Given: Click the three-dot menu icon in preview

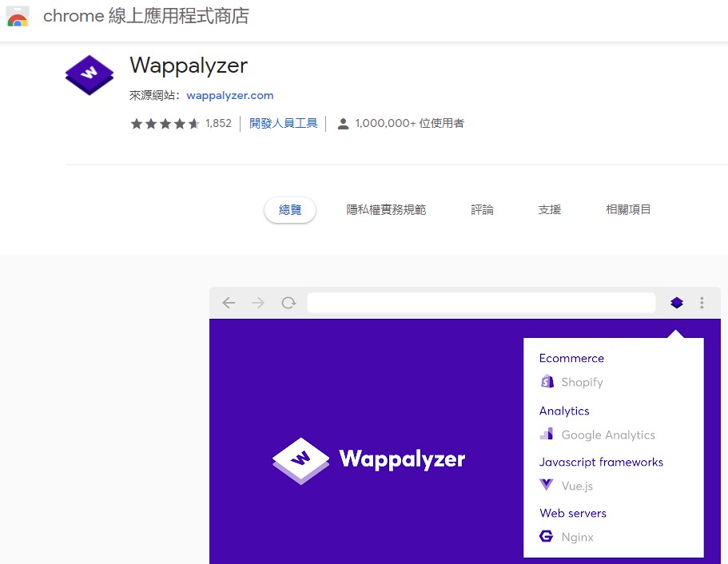Looking at the screenshot, I should pos(702,303).
